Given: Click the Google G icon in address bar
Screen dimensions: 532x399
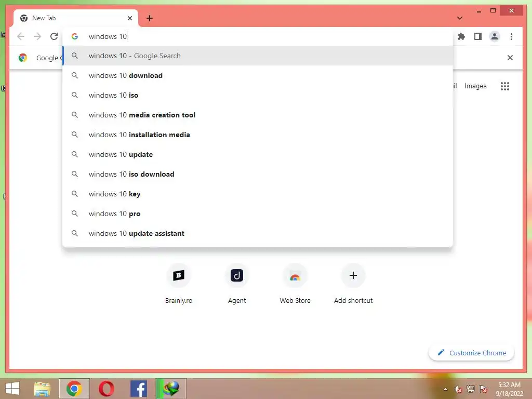Looking at the screenshot, I should click(75, 36).
